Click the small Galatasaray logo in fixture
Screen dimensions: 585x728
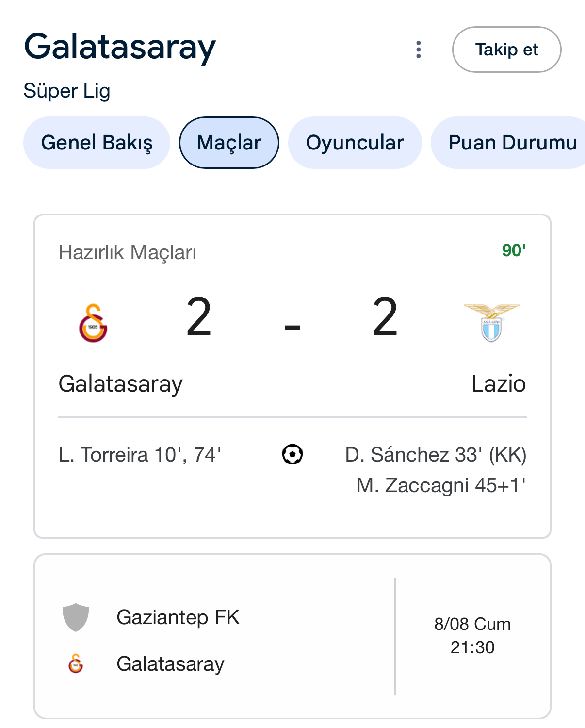point(76,663)
